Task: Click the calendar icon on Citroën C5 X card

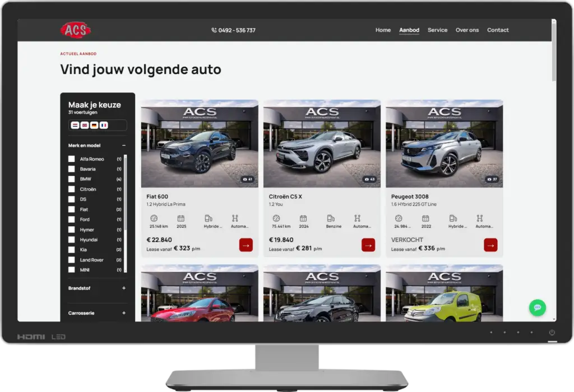Action: [x=303, y=218]
